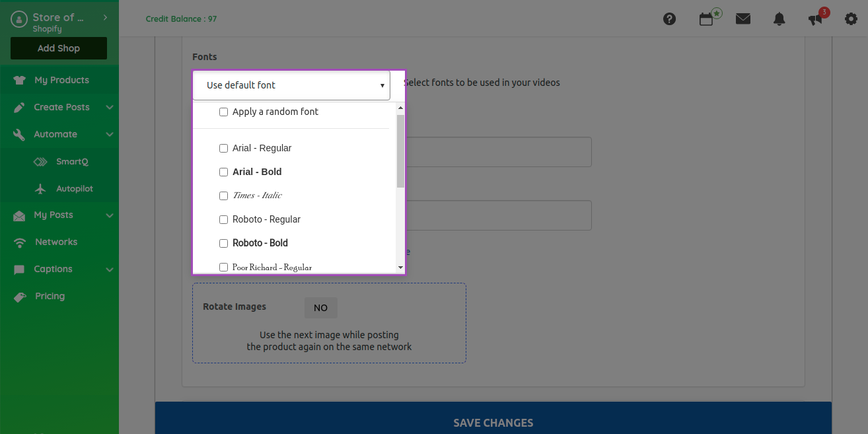Open announcements megaphone icon
Screen dimensions: 868x434
pyautogui.click(x=816, y=19)
